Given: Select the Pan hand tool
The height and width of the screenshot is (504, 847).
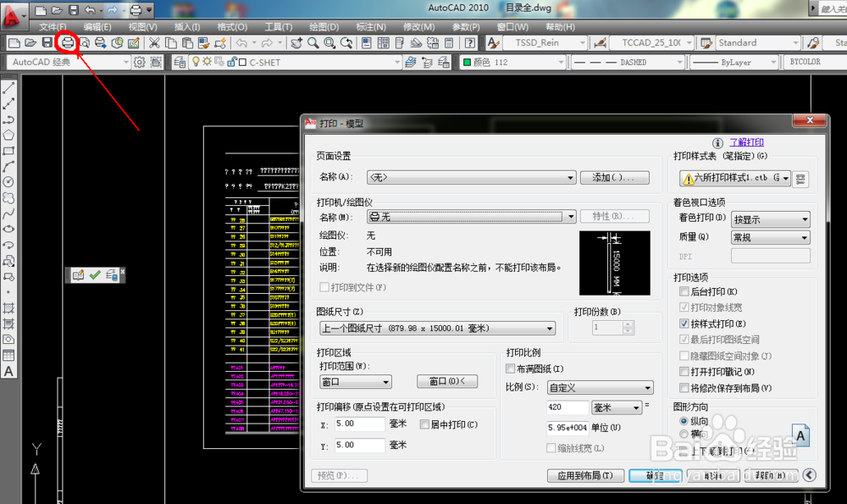Looking at the screenshot, I should 296,42.
